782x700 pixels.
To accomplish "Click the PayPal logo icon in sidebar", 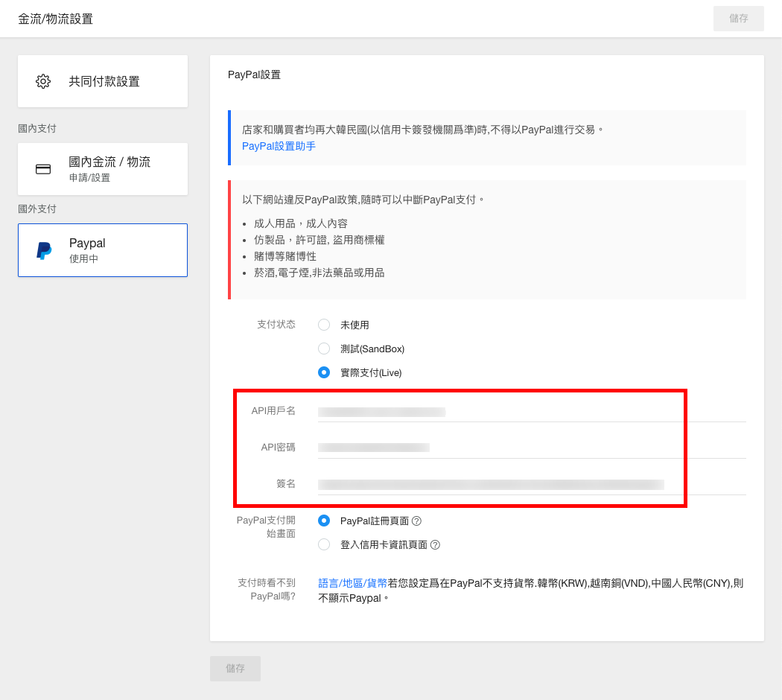I will tap(44, 250).
